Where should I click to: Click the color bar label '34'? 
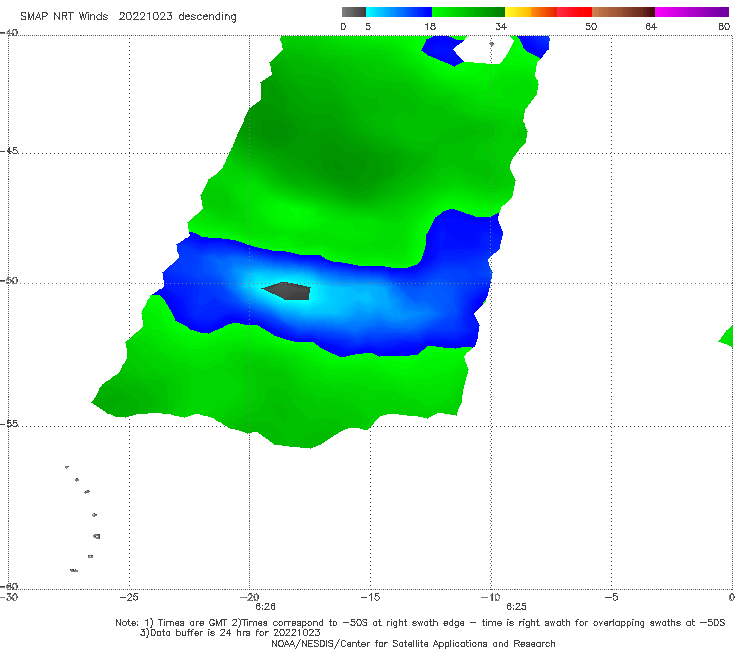pyautogui.click(x=501, y=27)
